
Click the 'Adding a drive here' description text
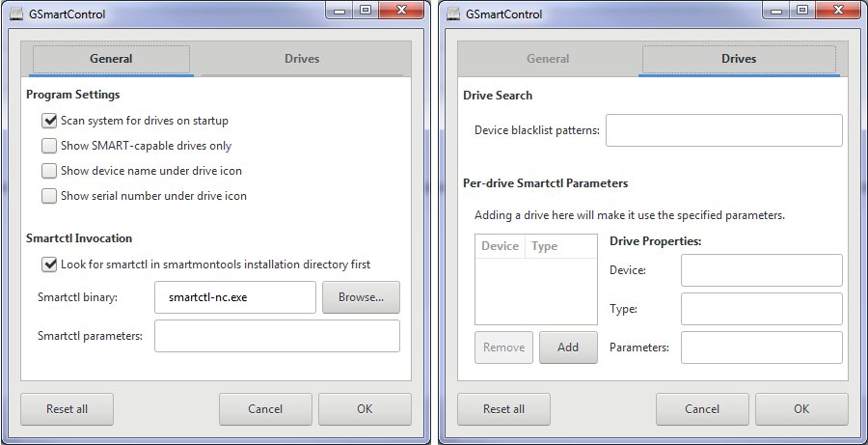630,215
